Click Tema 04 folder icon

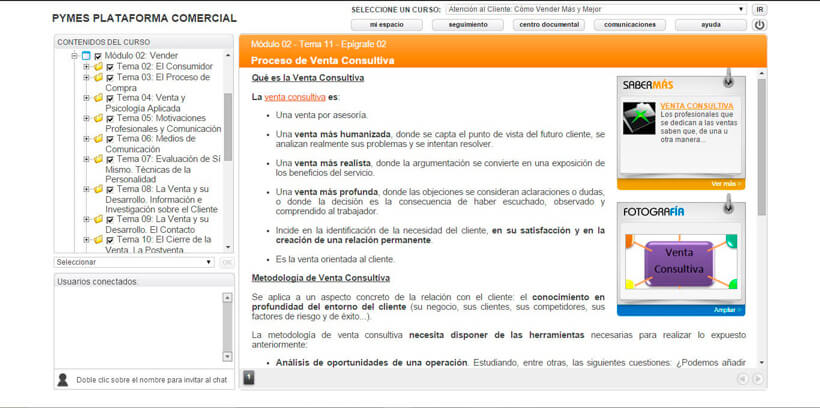(98, 98)
